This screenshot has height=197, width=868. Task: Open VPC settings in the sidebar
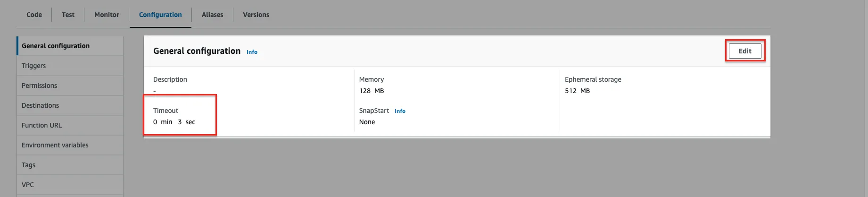(70, 185)
